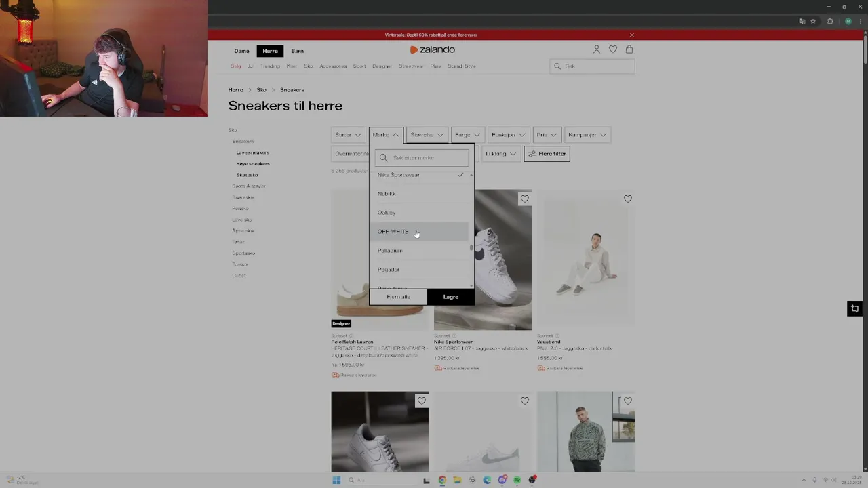
Task: Click heart on white sneaker in second row
Action: coord(525,401)
